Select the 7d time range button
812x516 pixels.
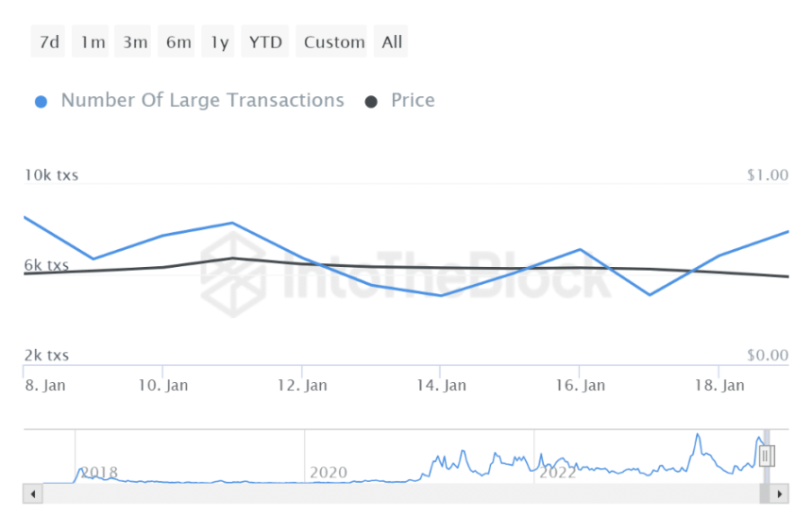coord(50,42)
